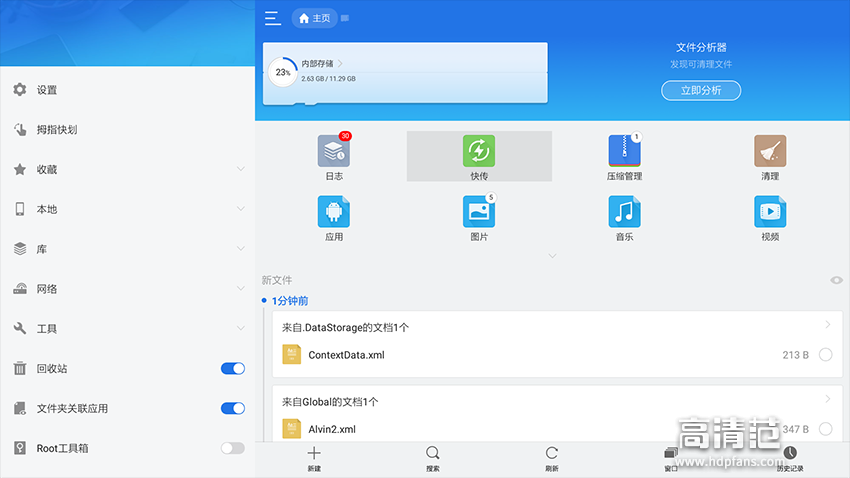Expand the 收藏 section chevron

click(241, 169)
